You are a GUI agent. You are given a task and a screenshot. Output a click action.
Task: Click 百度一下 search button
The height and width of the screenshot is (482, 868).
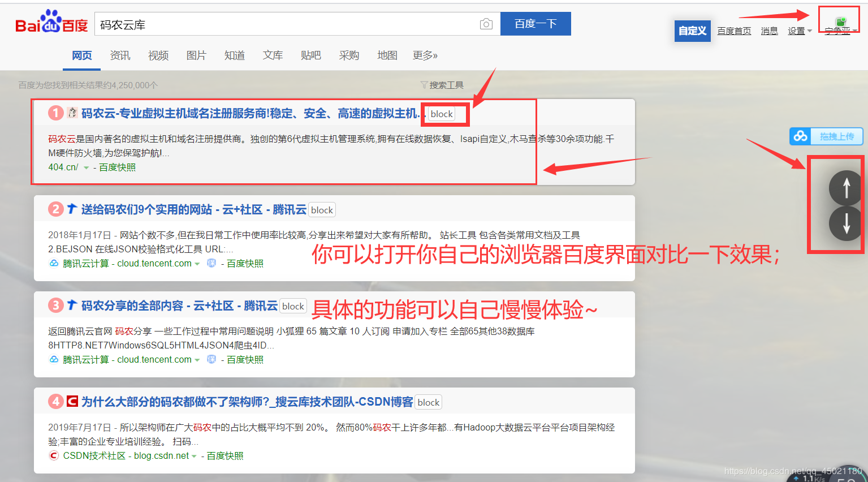point(536,24)
